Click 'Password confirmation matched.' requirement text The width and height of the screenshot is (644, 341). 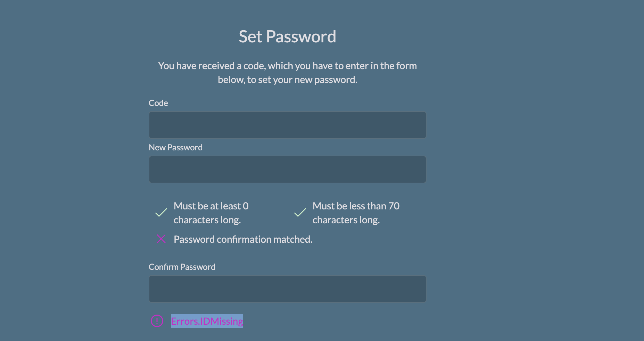coord(243,240)
